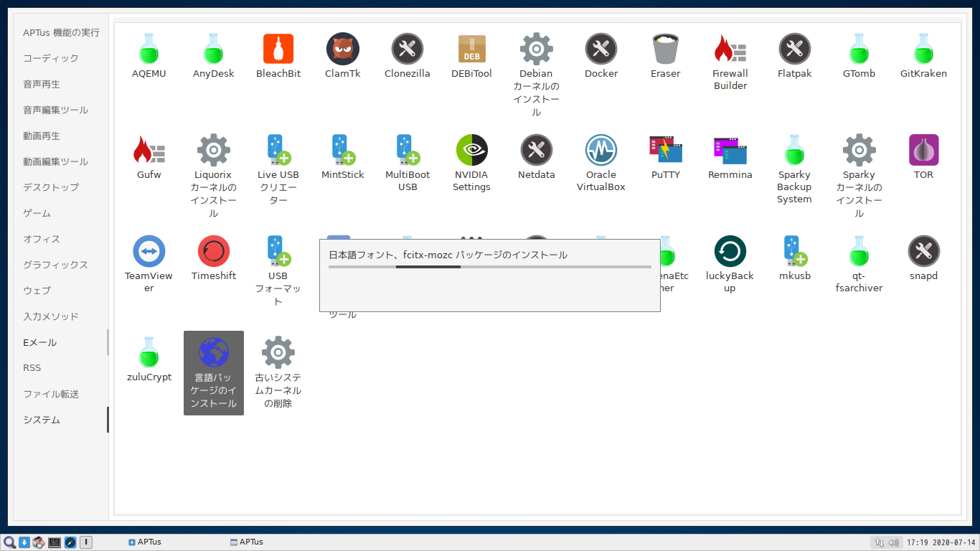Switch to first APTus taskbar window
980x551 pixels.
click(145, 542)
